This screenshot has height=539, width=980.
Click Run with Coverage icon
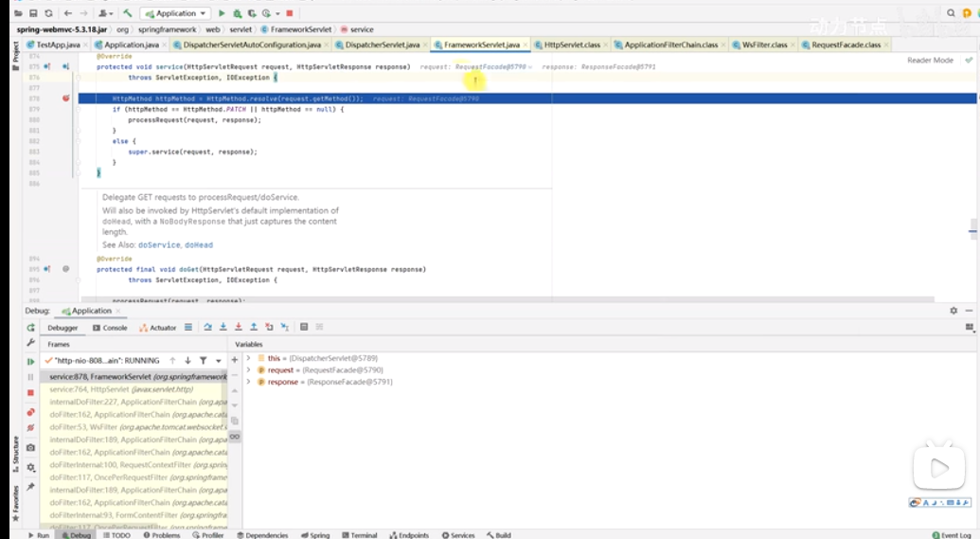251,13
